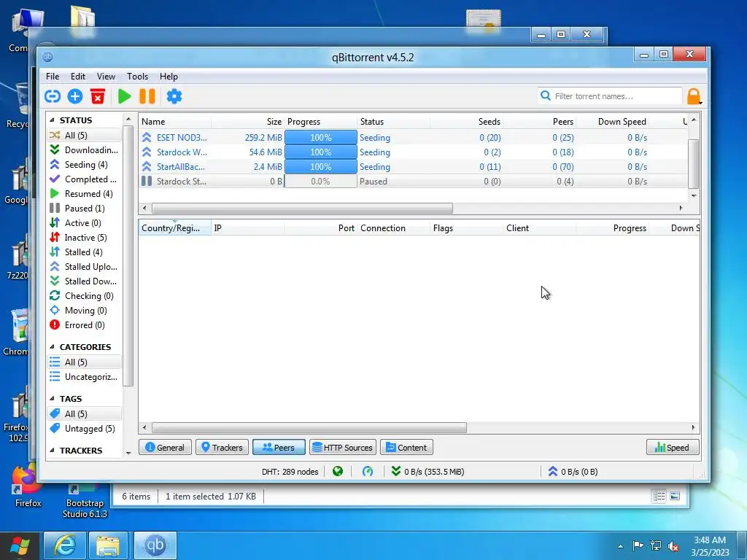Select the Resumed (4) filter
747x560 pixels.
[84, 194]
